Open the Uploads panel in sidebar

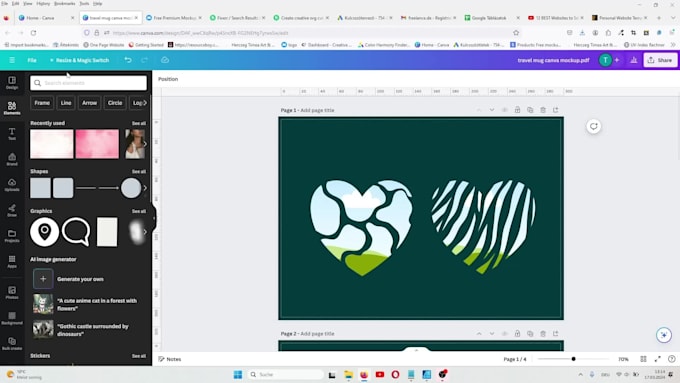point(12,185)
